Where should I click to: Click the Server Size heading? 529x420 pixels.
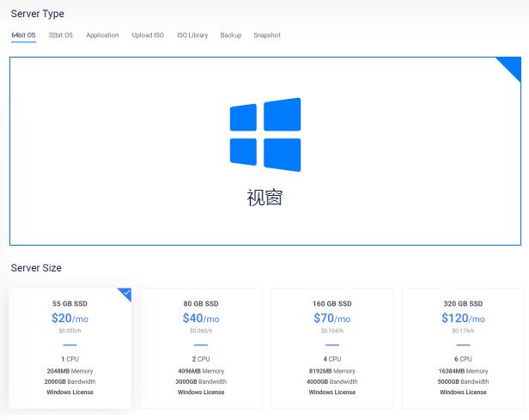tap(36, 268)
